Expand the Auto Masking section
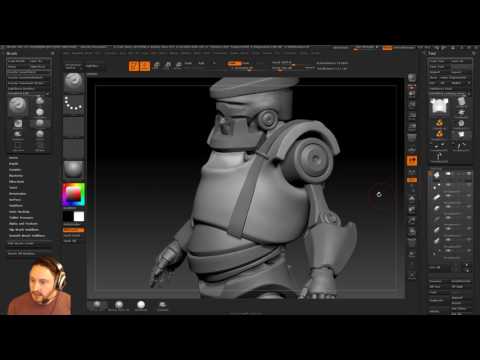The height and width of the screenshot is (360, 480). (x=19, y=212)
